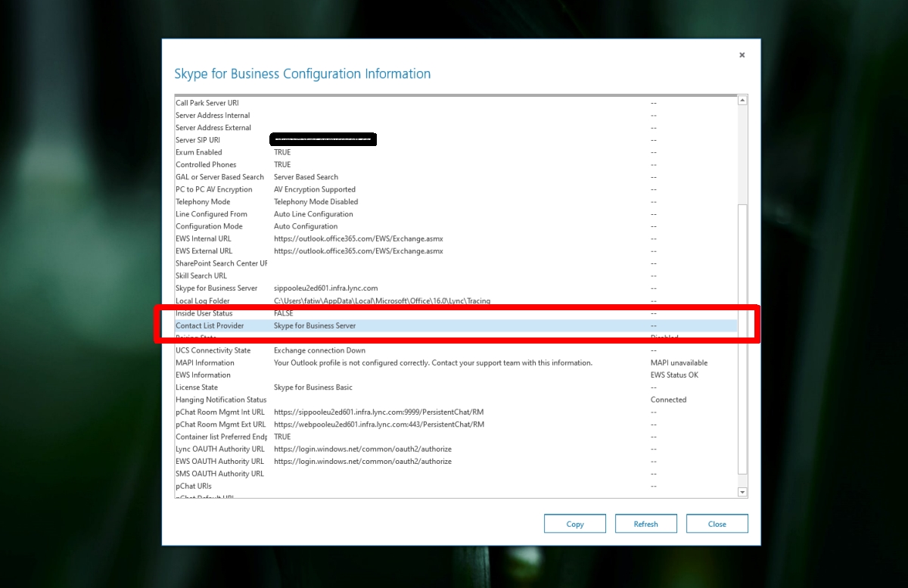This screenshot has height=588, width=908.
Task: Select the Server SIP URI row
Action: coord(456,140)
